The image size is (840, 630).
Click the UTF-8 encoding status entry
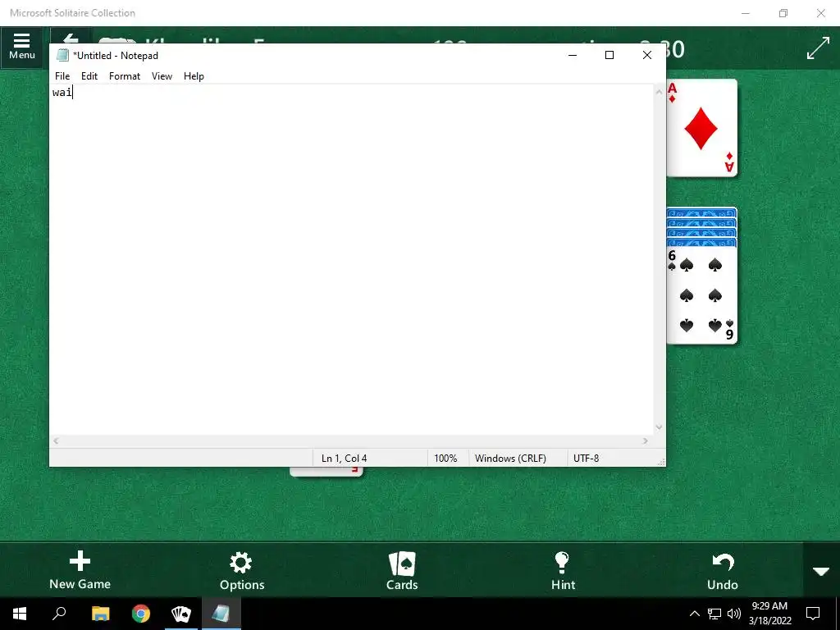pos(586,458)
